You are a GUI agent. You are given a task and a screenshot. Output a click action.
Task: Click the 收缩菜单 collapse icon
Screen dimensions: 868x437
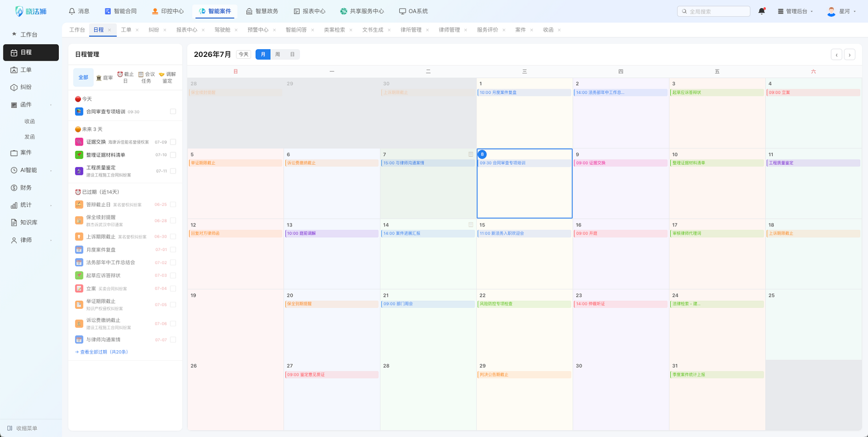10,428
